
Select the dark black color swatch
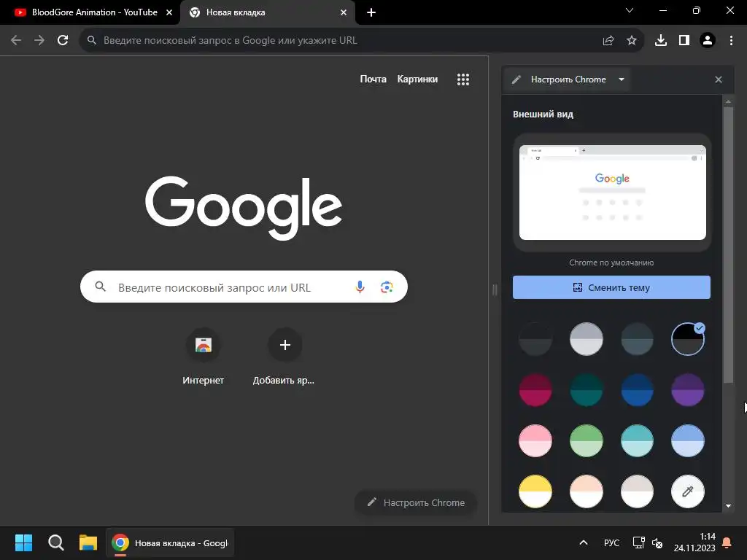535,339
